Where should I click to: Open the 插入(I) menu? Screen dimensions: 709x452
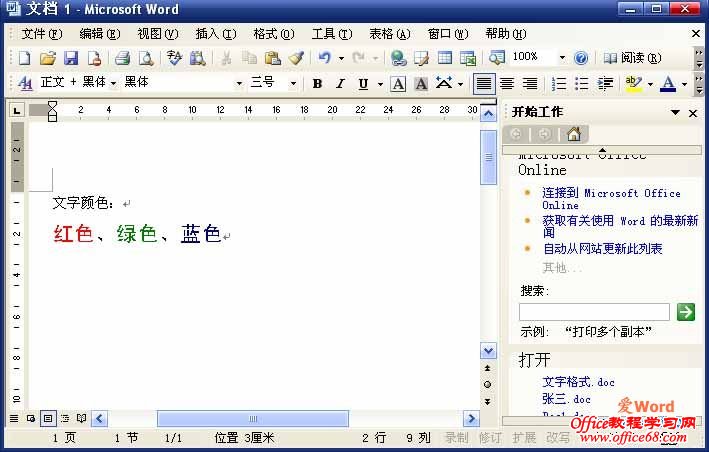tap(216, 34)
